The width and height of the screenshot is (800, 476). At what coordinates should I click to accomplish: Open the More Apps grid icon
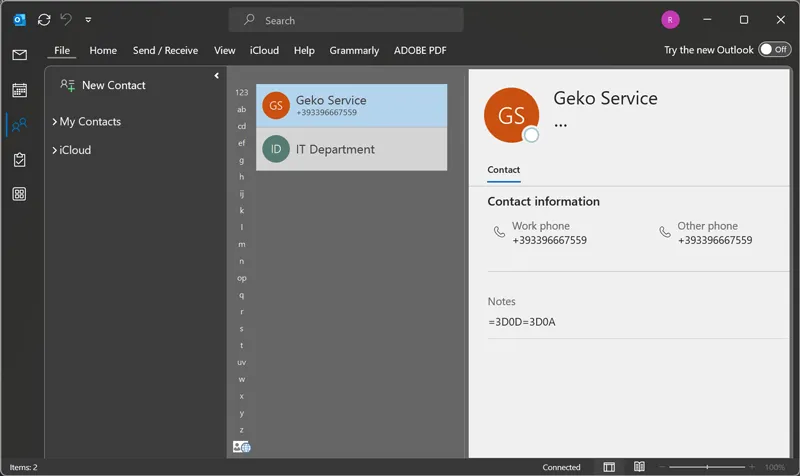coord(19,194)
